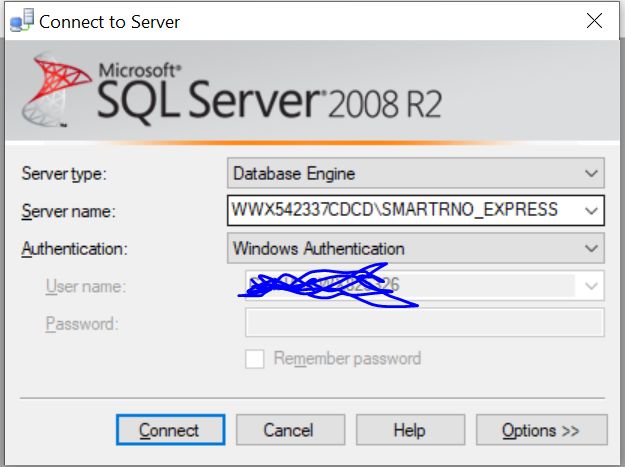The height and width of the screenshot is (467, 625).
Task: Cancel the server connection dialog
Action: [290, 430]
